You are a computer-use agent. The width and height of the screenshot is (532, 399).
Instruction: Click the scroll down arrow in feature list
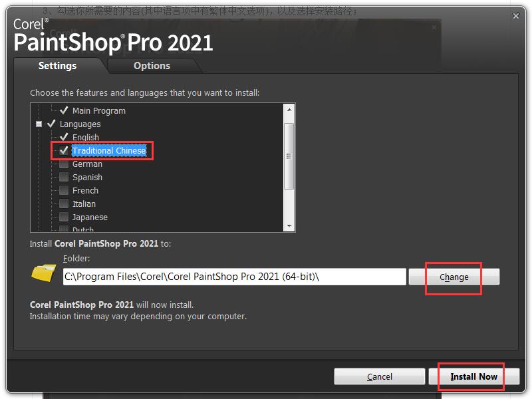coord(289,225)
